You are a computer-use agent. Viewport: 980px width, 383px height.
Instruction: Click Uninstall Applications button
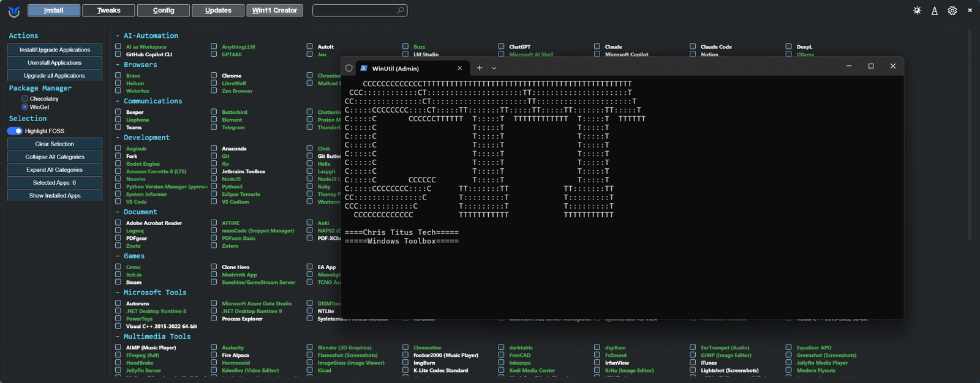coord(55,62)
